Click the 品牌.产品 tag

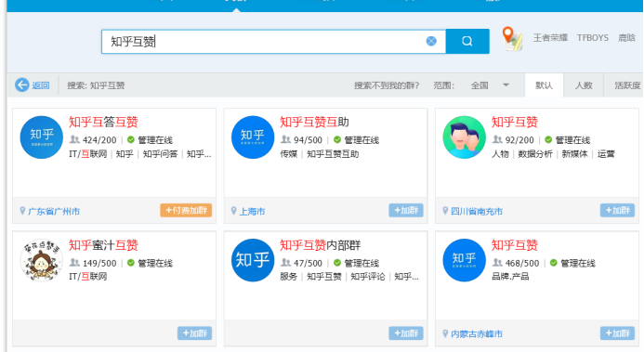(510, 277)
